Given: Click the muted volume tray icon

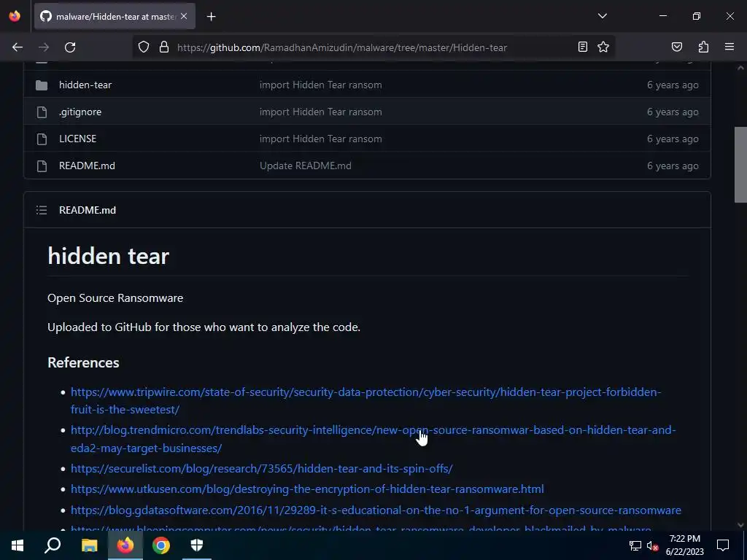Looking at the screenshot, I should click(x=652, y=545).
